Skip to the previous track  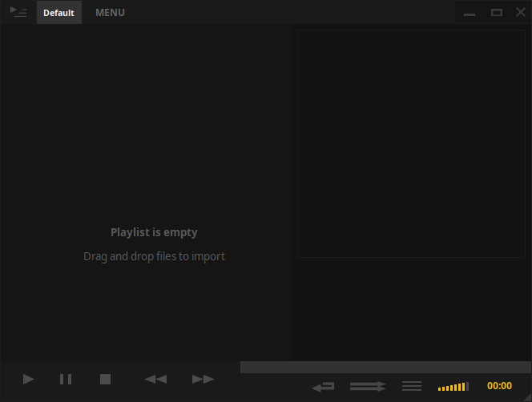[155, 379]
